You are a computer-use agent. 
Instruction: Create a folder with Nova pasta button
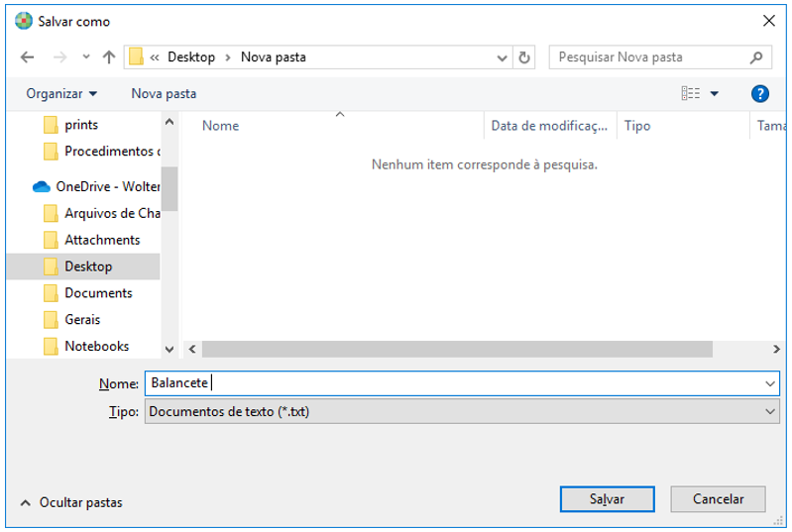164,94
